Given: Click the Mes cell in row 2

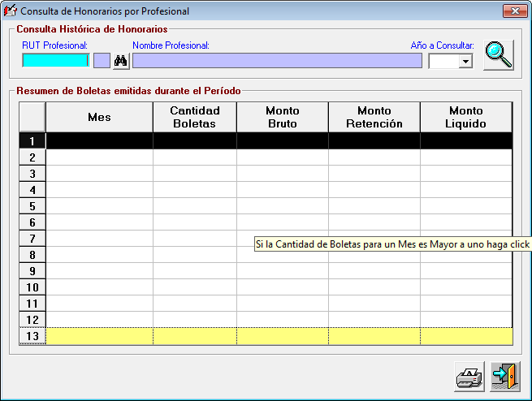Looking at the screenshot, I should pyautogui.click(x=99, y=157).
